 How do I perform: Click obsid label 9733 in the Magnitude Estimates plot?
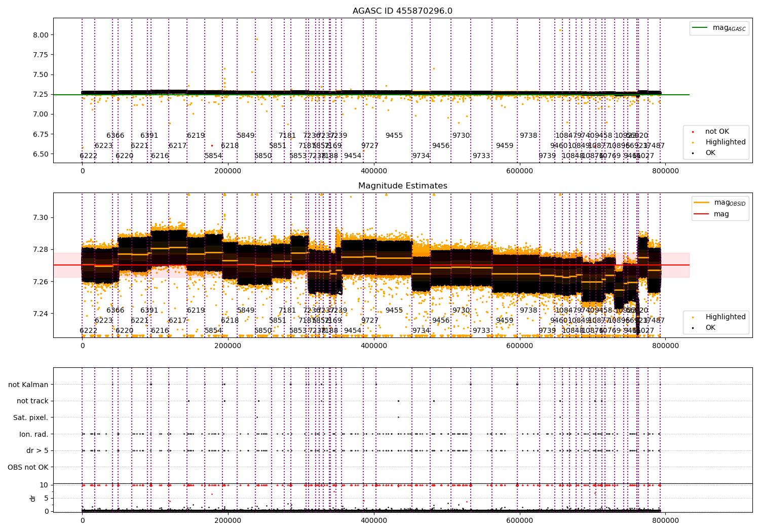tap(481, 330)
